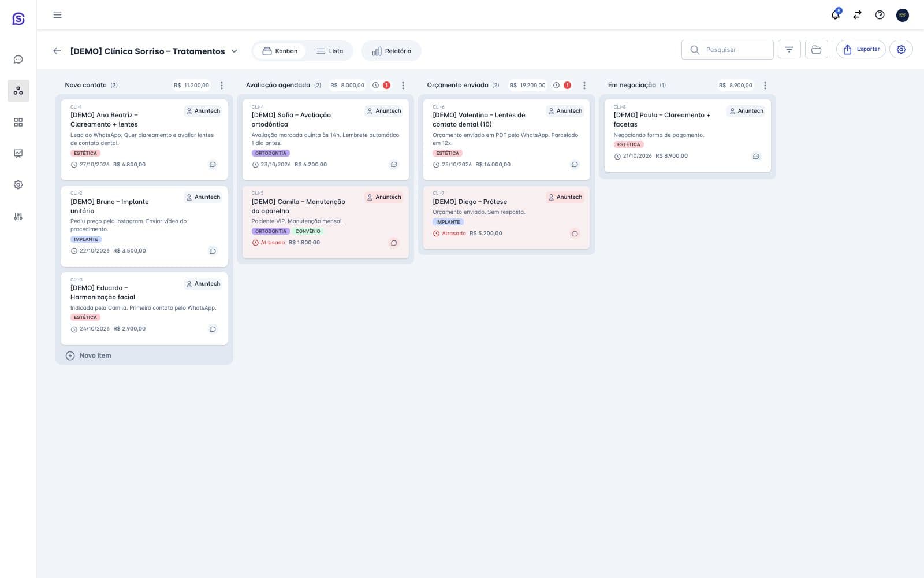Open the user profile avatar
924x578 pixels.
(x=902, y=15)
